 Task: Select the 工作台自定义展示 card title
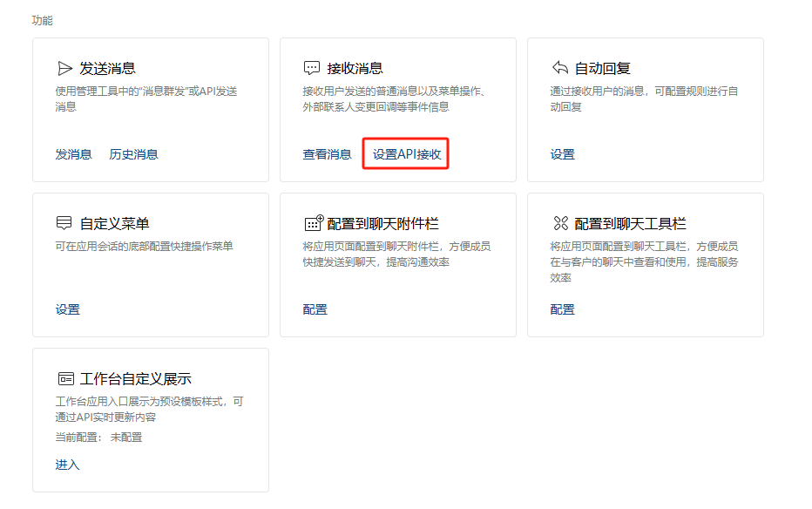click(135, 379)
